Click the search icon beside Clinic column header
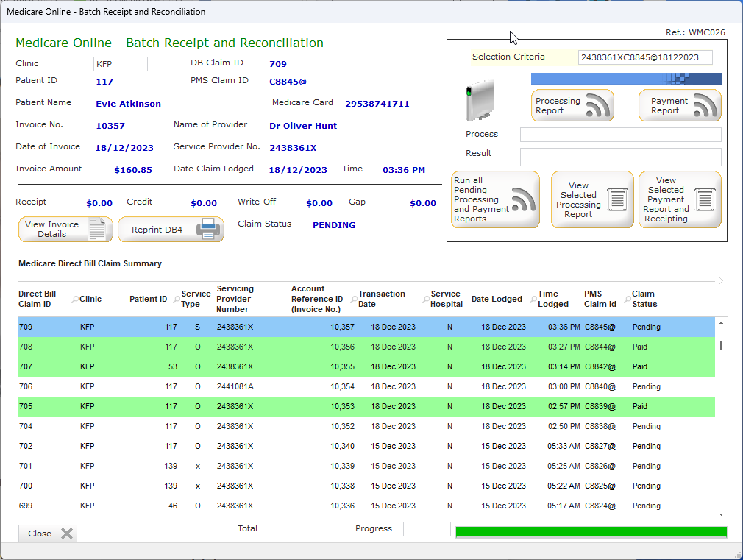The height and width of the screenshot is (560, 743). (75, 300)
